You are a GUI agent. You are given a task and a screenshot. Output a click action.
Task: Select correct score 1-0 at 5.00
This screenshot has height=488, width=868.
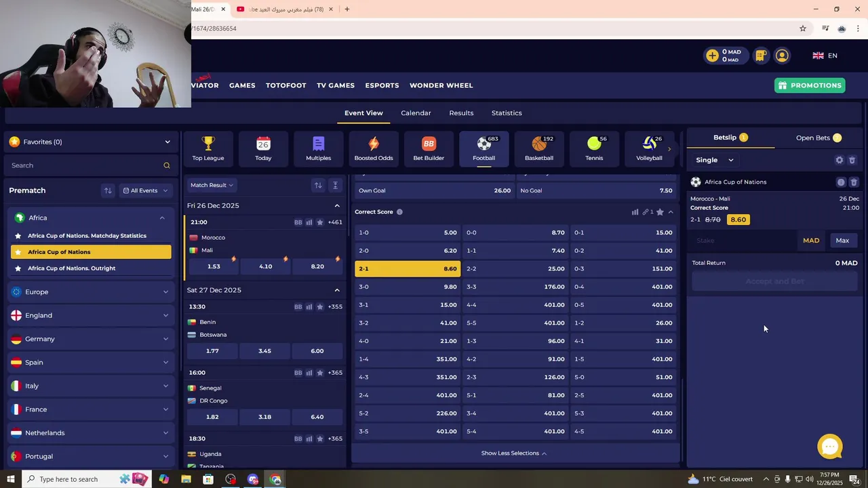pyautogui.click(x=408, y=232)
